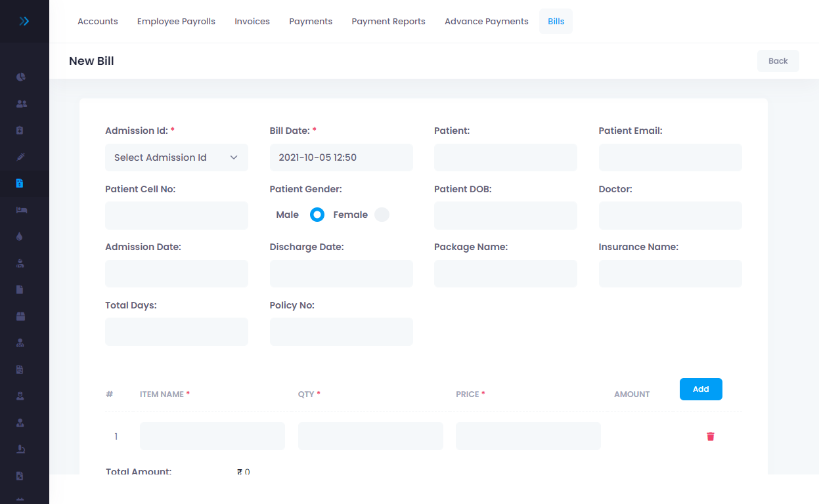Open the Select Admission Id dropdown
The image size is (819, 504).
(x=176, y=157)
